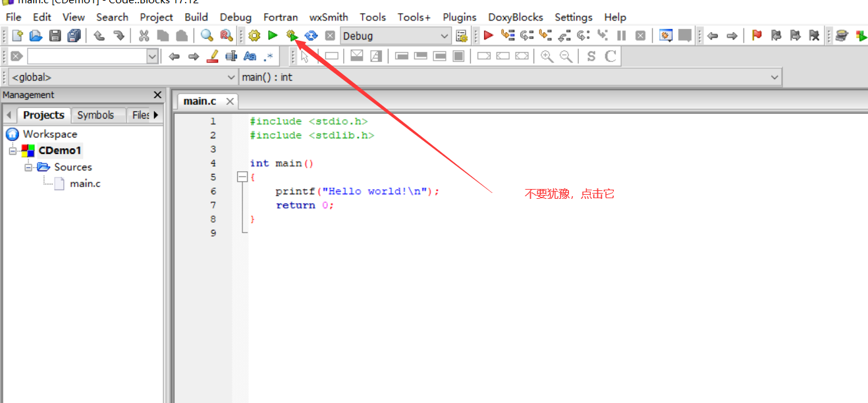Click the Run to cursor debug icon
This screenshot has height=403, width=868.
507,36
